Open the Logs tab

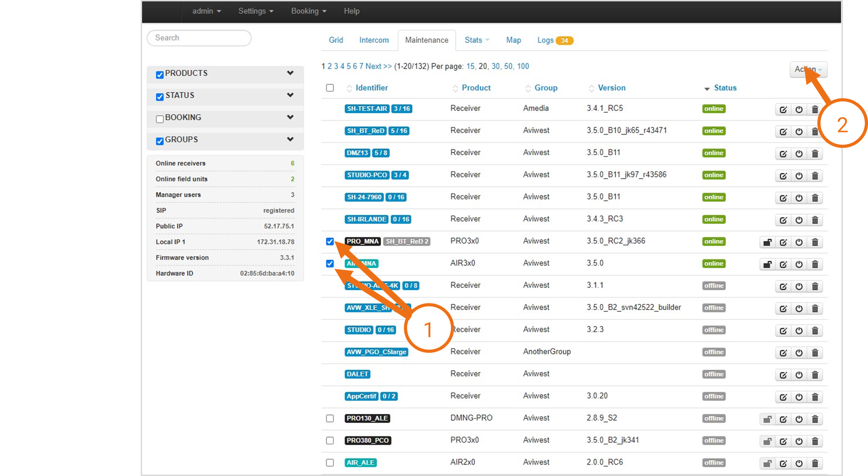pyautogui.click(x=545, y=40)
